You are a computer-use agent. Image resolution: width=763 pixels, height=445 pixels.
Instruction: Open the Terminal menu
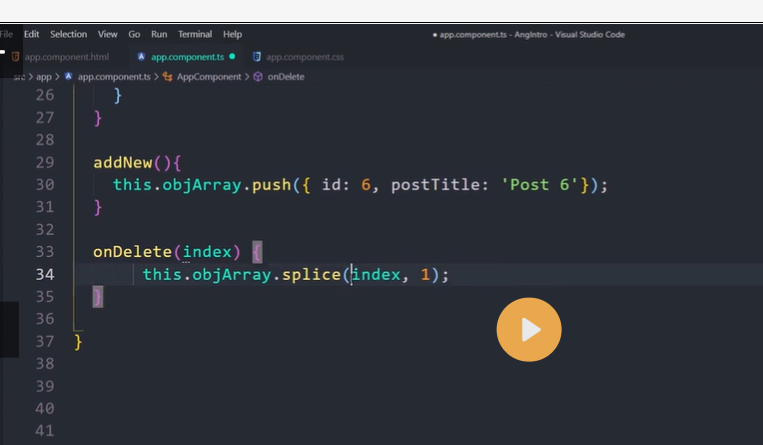tap(195, 34)
